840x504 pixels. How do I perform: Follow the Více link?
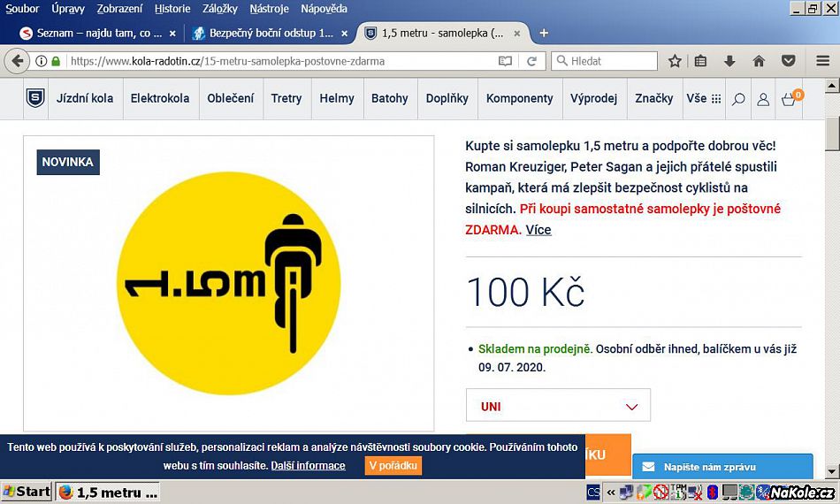538,230
